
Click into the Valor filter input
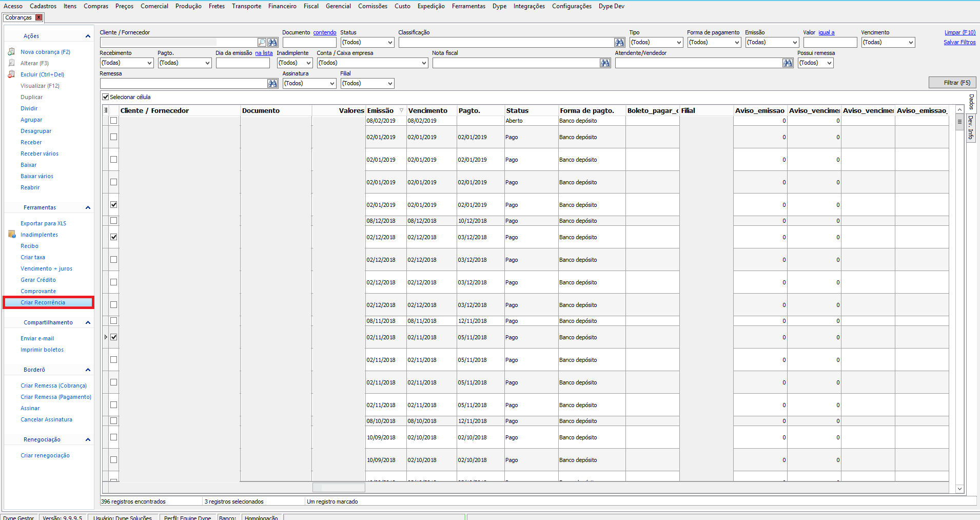coord(830,42)
